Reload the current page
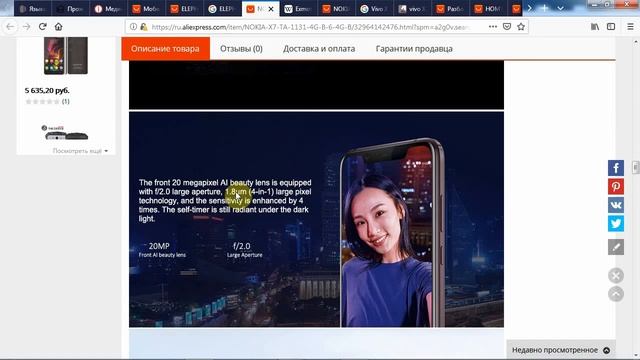 coord(42,27)
